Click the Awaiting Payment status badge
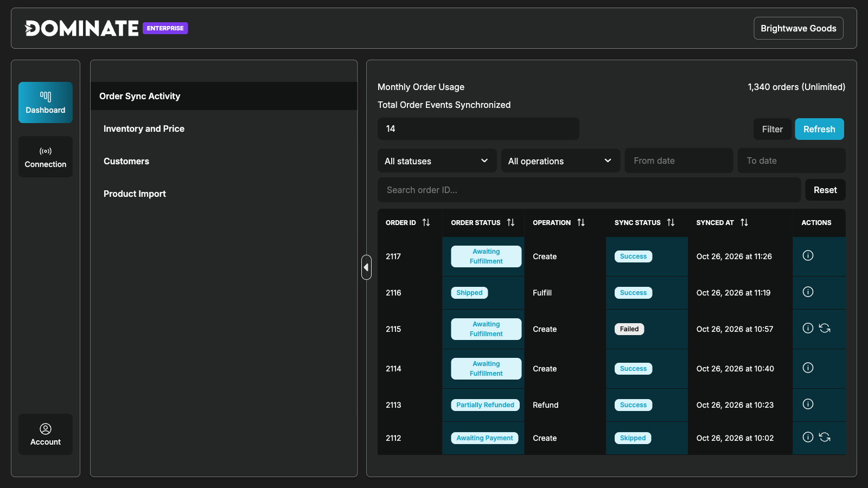The height and width of the screenshot is (488, 868). pyautogui.click(x=484, y=438)
